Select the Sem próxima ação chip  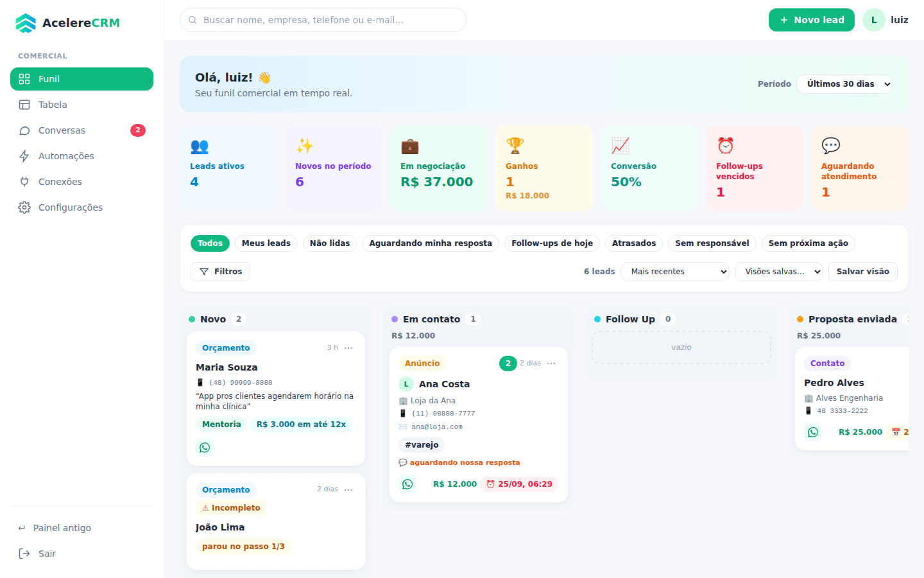point(809,243)
